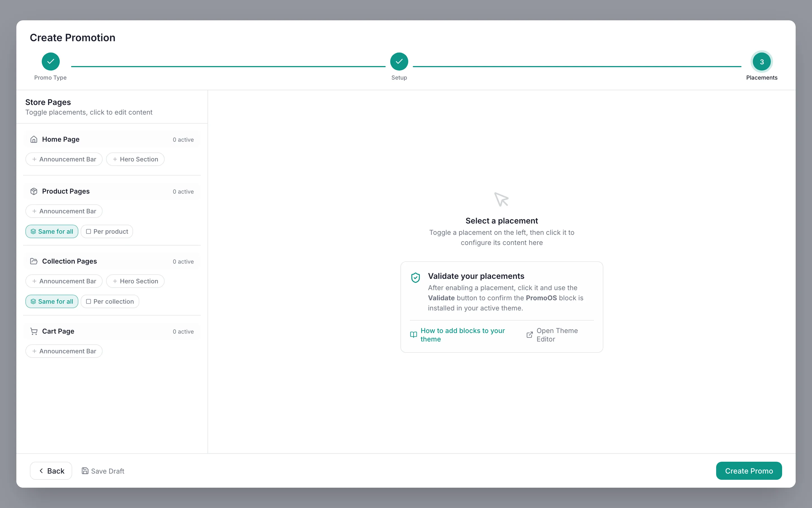Click progress line between Promo Type and Setup

tap(228, 67)
